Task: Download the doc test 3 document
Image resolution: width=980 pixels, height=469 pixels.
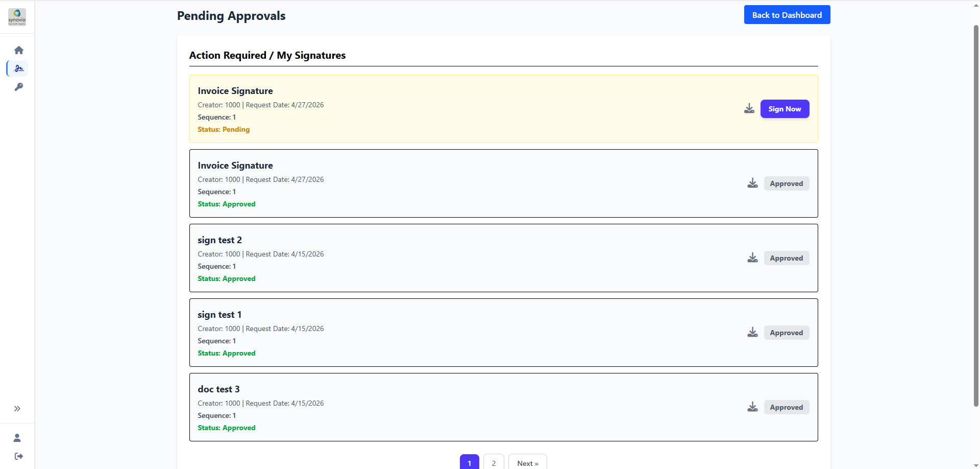Action: [753, 407]
